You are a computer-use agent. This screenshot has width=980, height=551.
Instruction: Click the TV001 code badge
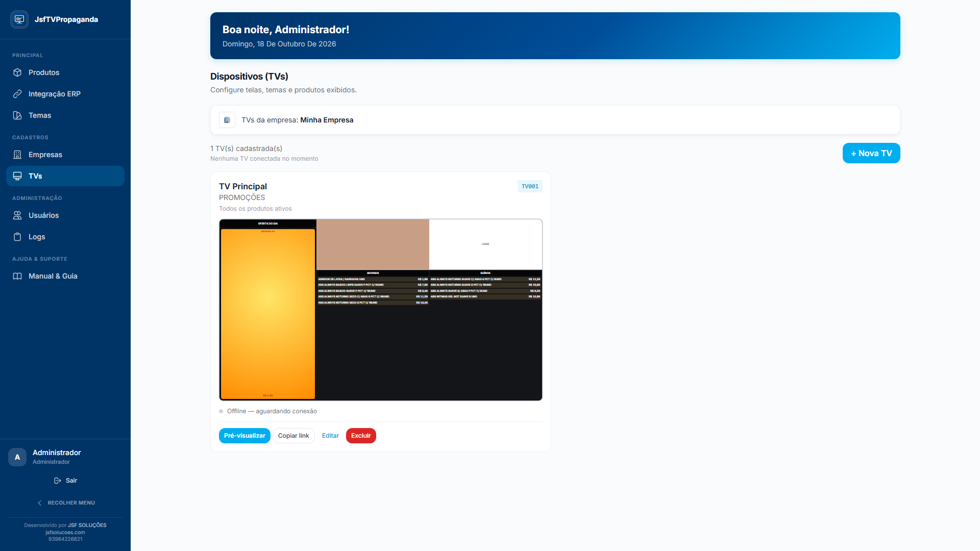point(530,186)
